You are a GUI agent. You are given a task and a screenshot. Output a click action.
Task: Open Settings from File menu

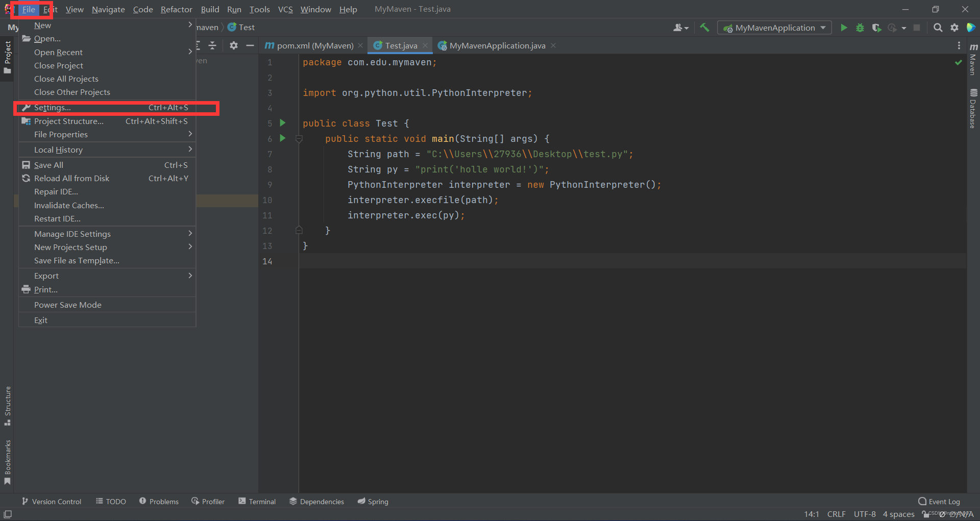[x=107, y=108]
